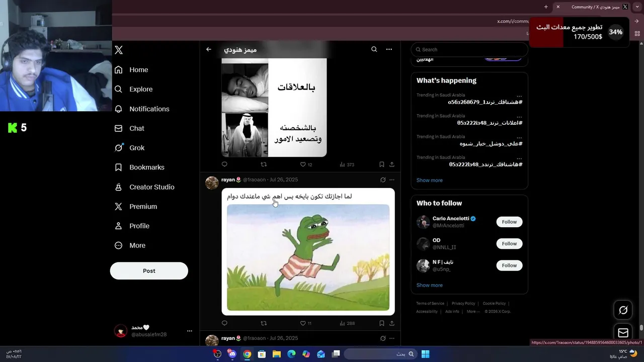
Task: Follow OD @NNLL_II
Action: (x=509, y=244)
